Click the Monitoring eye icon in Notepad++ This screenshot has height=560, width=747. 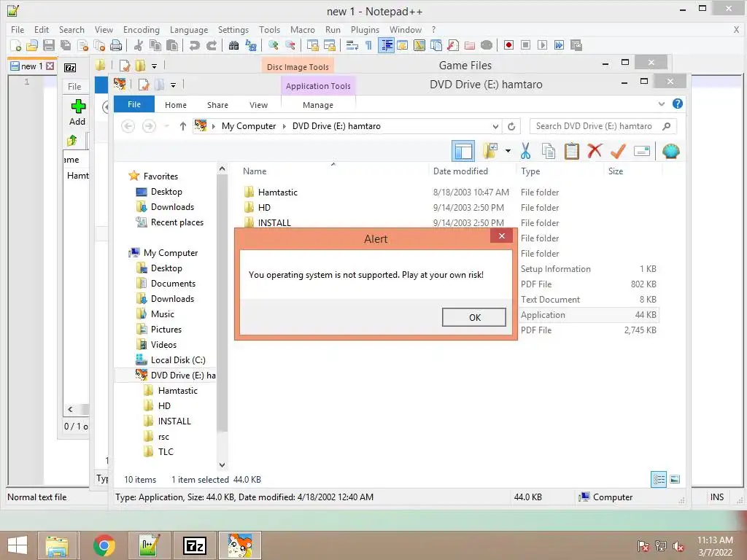coord(487,45)
